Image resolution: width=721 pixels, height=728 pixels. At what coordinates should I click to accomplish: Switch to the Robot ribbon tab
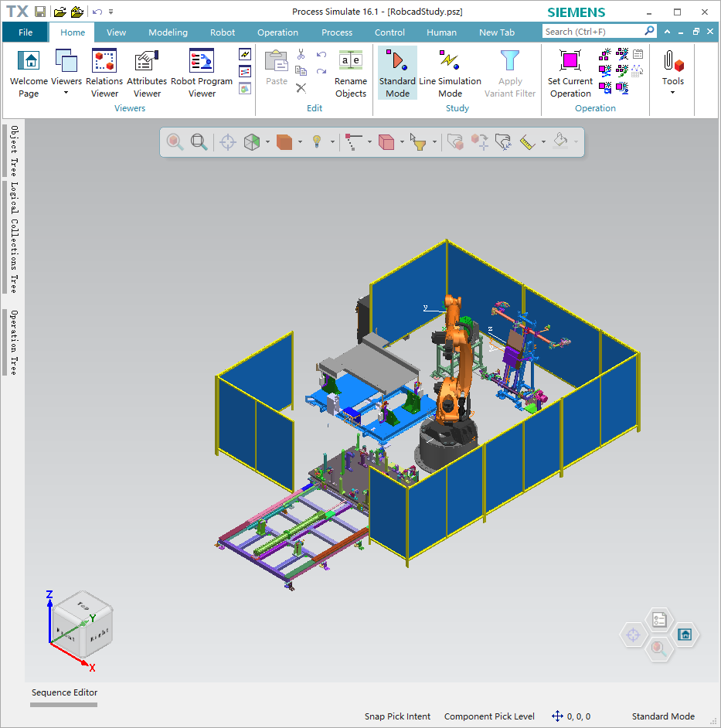tap(223, 32)
